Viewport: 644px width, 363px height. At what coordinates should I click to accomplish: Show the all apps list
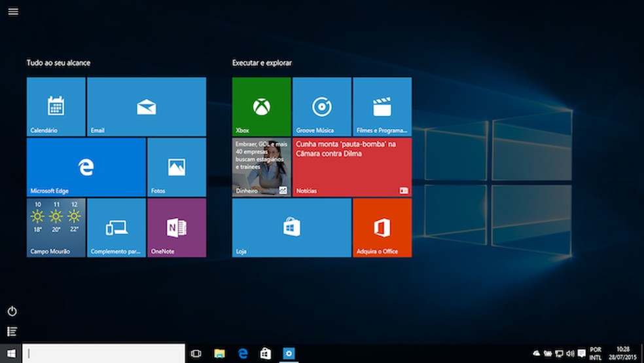coord(12,332)
